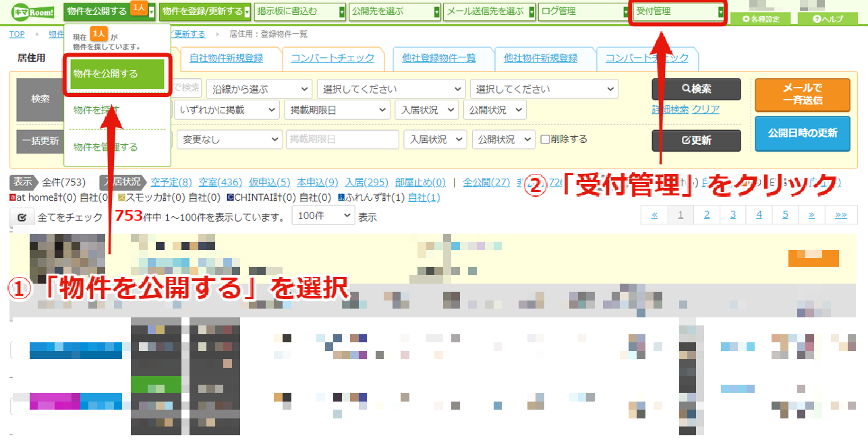Click the 更新 pencil-icon button
This screenshot has height=442, width=868.
pos(696,140)
